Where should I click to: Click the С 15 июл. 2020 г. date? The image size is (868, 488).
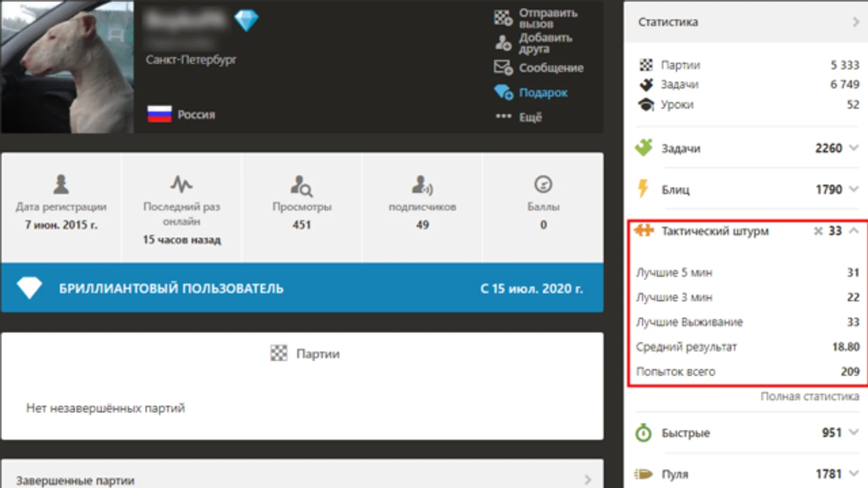coord(532,288)
